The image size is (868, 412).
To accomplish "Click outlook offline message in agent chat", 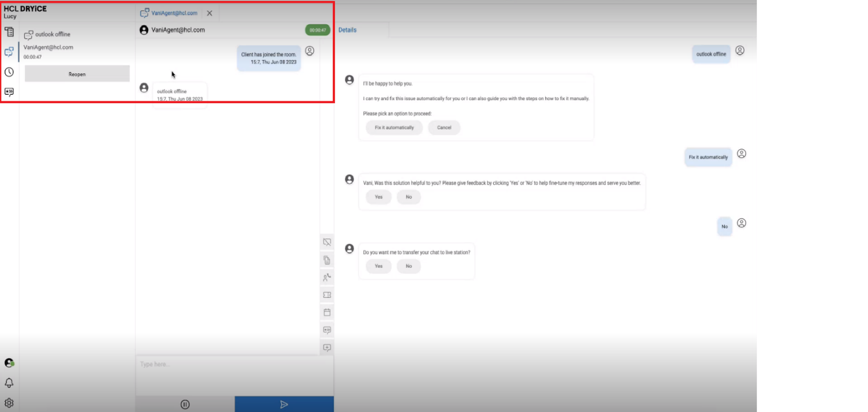I will [x=180, y=95].
